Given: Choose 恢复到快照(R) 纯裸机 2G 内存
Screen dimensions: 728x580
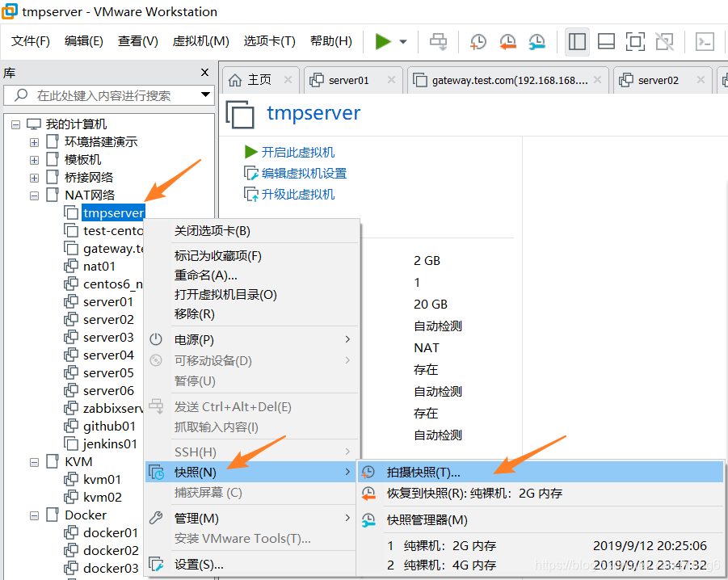Looking at the screenshot, I should point(541,494).
